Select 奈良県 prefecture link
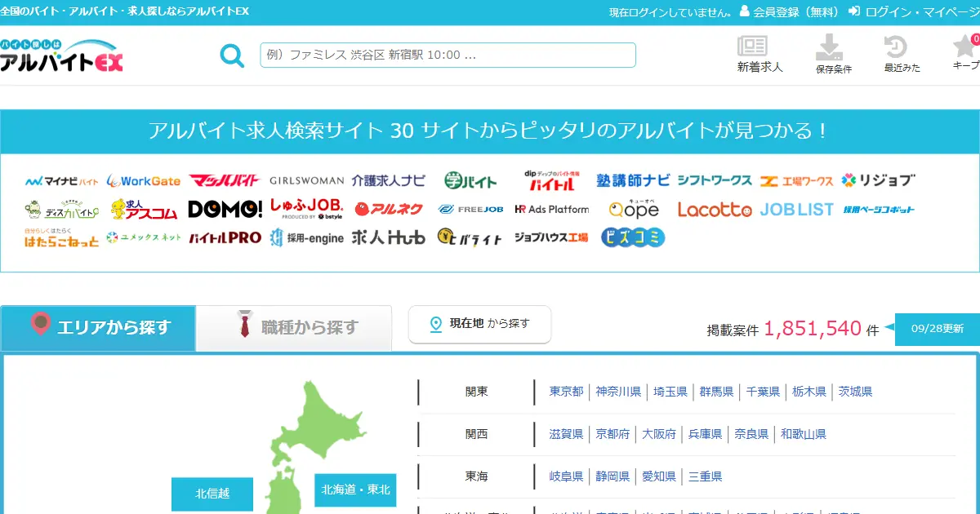The image size is (980, 514). pyautogui.click(x=751, y=434)
